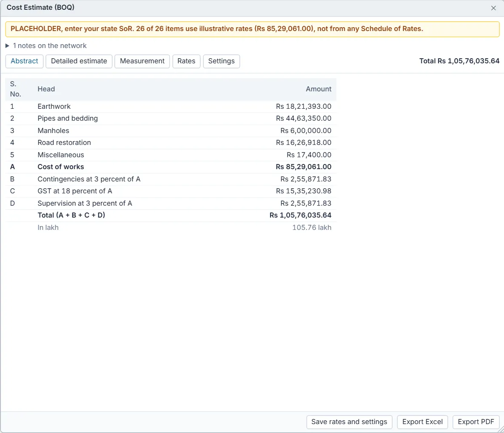Click the GST amount Rs 15,35,230.98

coord(303,191)
